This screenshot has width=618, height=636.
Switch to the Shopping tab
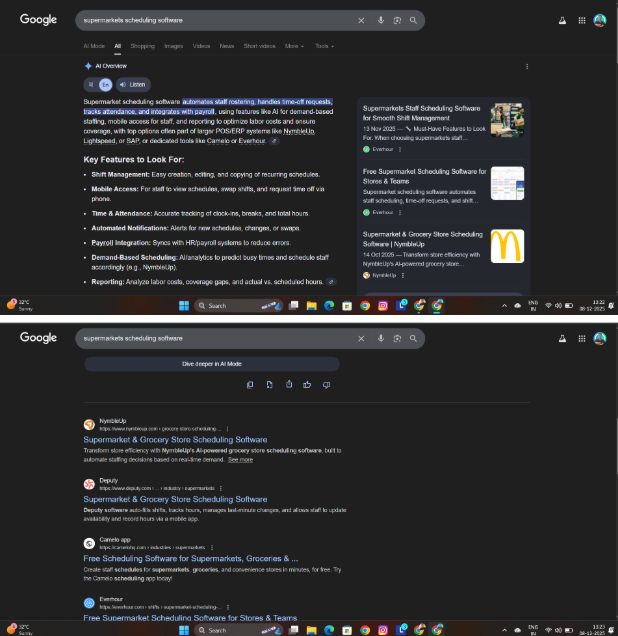[x=143, y=46]
